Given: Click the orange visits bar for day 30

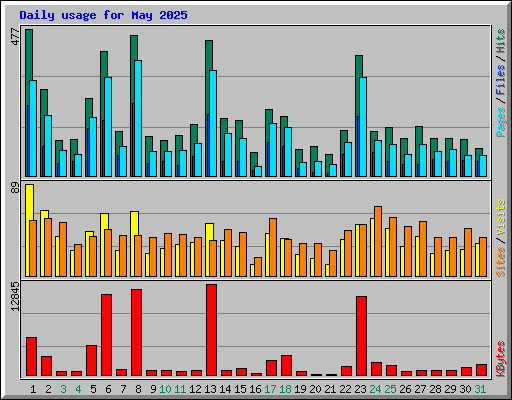Looking at the screenshot, I should (x=468, y=252).
